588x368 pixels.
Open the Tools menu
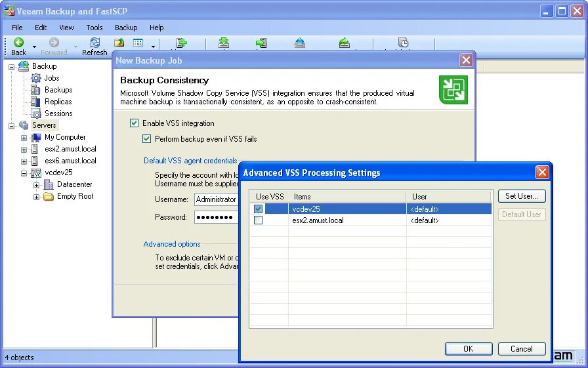tap(94, 28)
